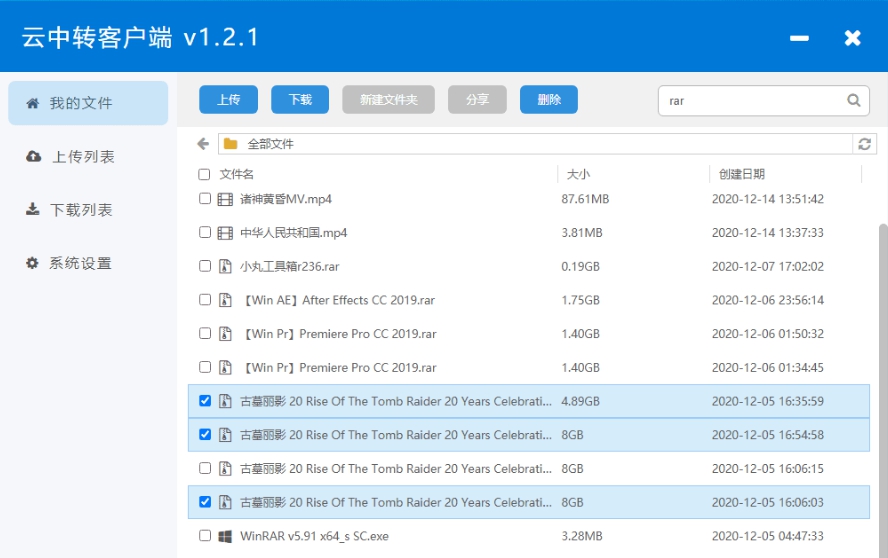Toggle the select-all checkbox beside 文件名
888x558 pixels.
204,174
